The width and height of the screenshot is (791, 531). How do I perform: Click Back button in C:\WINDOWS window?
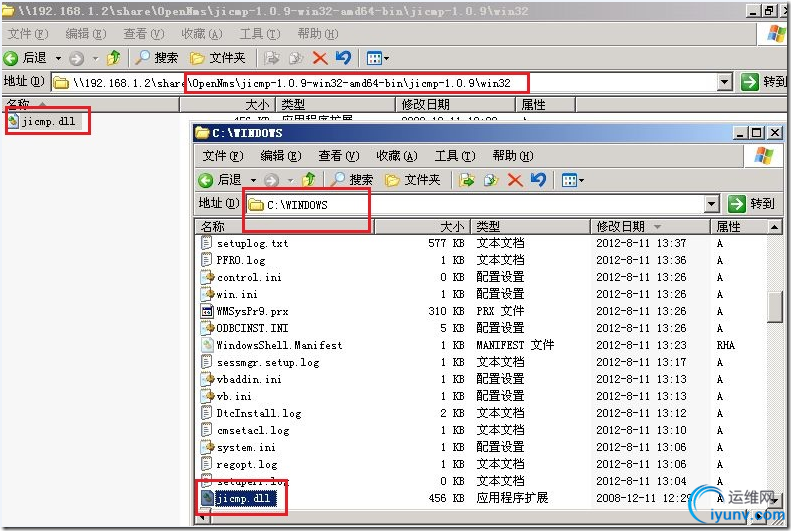219,180
